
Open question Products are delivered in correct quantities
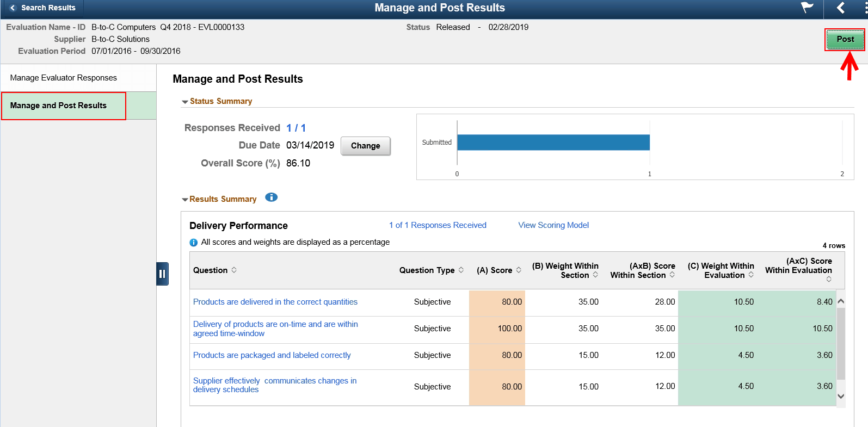coord(275,302)
